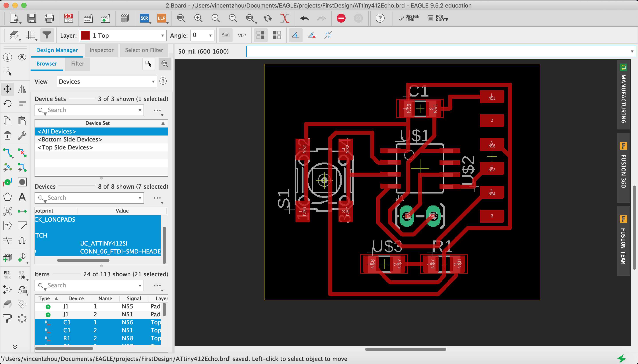Image resolution: width=638 pixels, height=364 pixels.
Task: Open the PCB Quote button
Action: (438, 18)
